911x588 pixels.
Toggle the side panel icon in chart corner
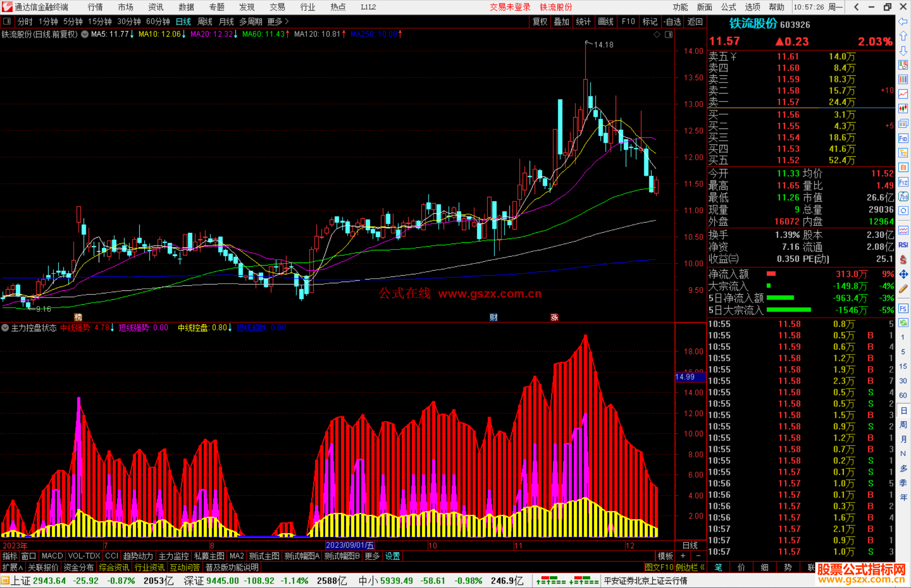click(x=668, y=35)
